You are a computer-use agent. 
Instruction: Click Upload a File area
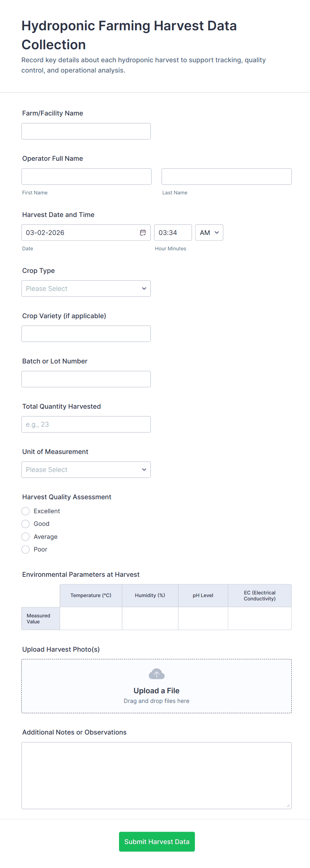(157, 691)
